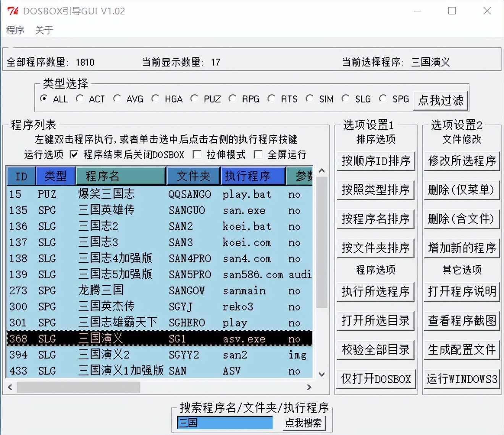The width and height of the screenshot is (504, 435).
Task: Minimize the DOSBOX引导GUI window
Action: [418, 11]
